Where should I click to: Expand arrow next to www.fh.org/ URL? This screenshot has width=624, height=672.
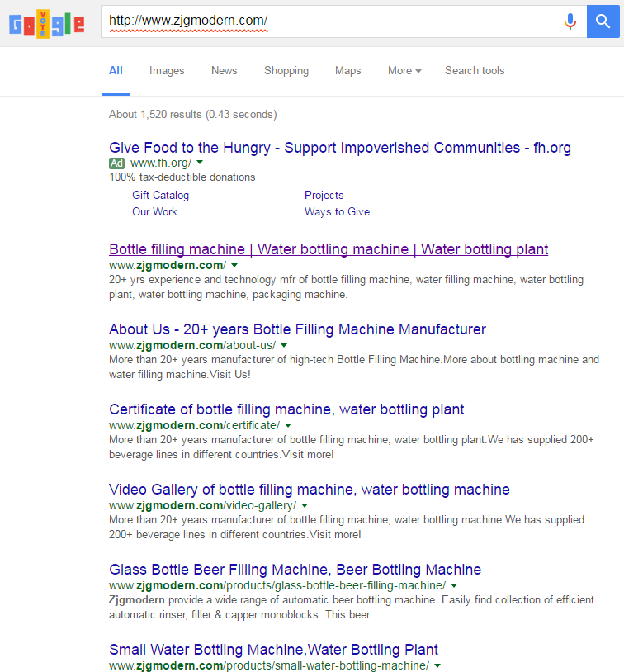pos(200,163)
